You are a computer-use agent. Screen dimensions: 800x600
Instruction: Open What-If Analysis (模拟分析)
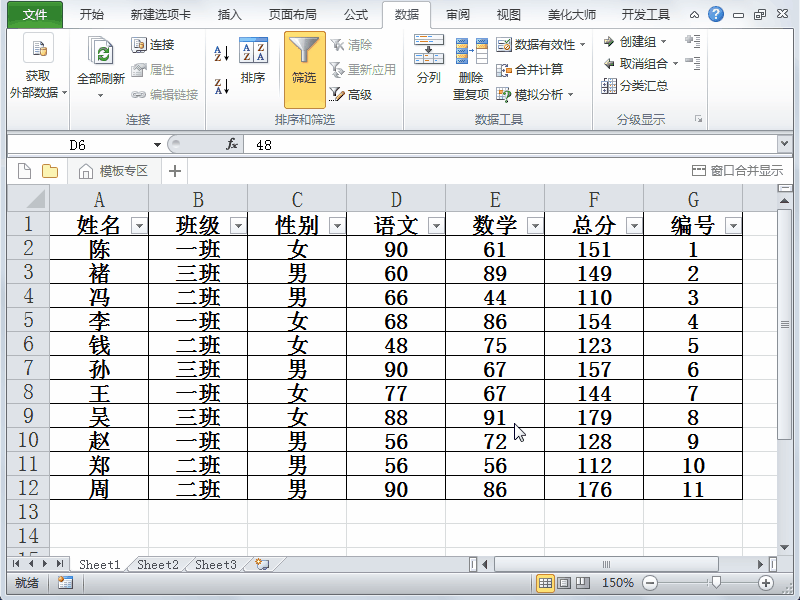click(535, 94)
